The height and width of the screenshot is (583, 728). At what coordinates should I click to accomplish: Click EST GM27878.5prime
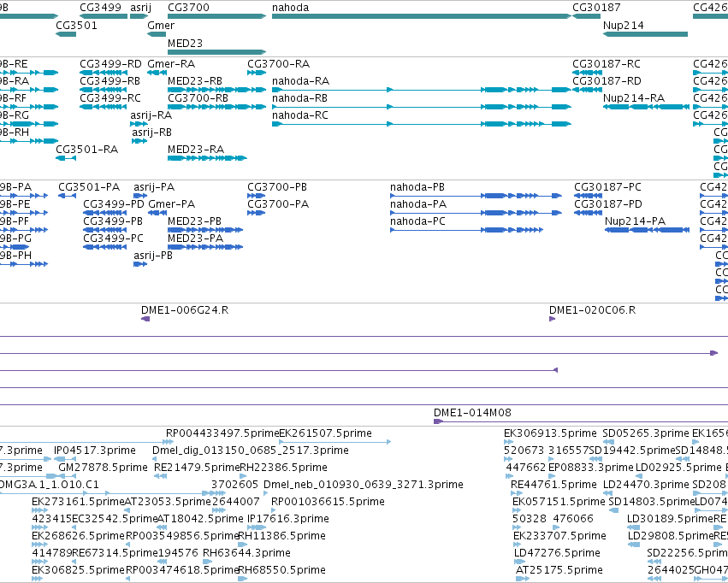pyautogui.click(x=103, y=467)
